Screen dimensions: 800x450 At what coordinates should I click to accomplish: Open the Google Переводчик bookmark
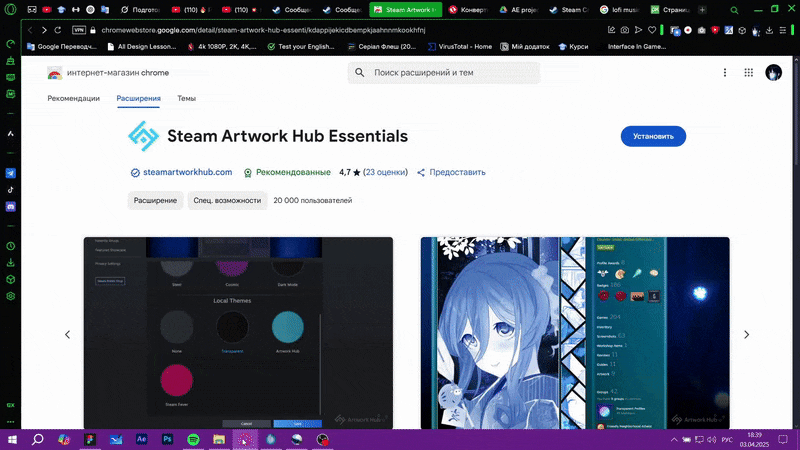(62, 46)
